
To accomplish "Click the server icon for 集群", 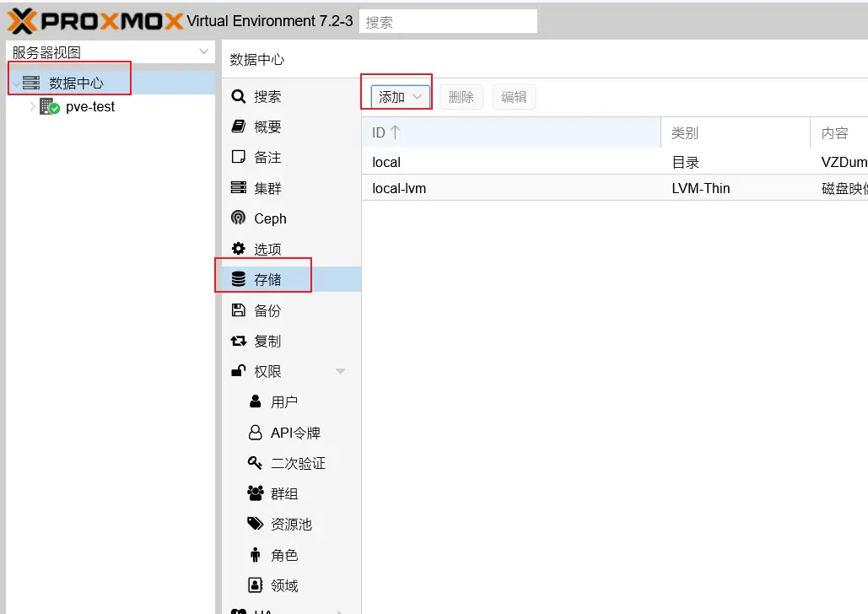I will pyautogui.click(x=239, y=188).
